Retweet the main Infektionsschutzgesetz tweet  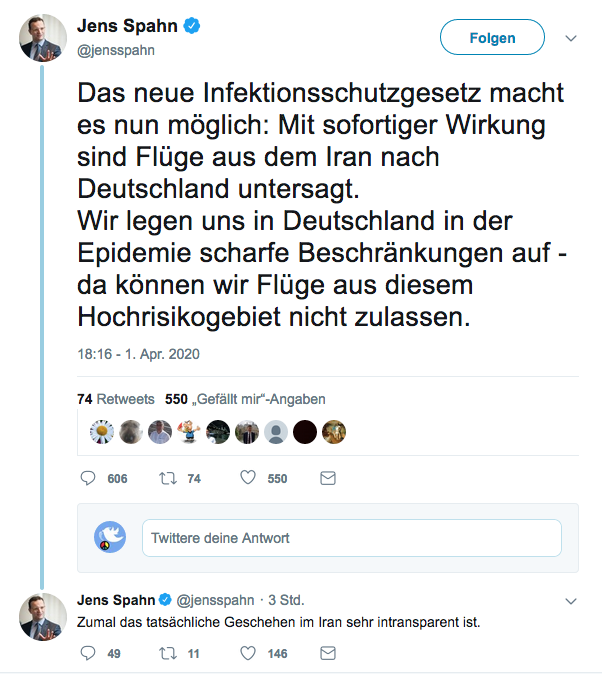point(169,479)
